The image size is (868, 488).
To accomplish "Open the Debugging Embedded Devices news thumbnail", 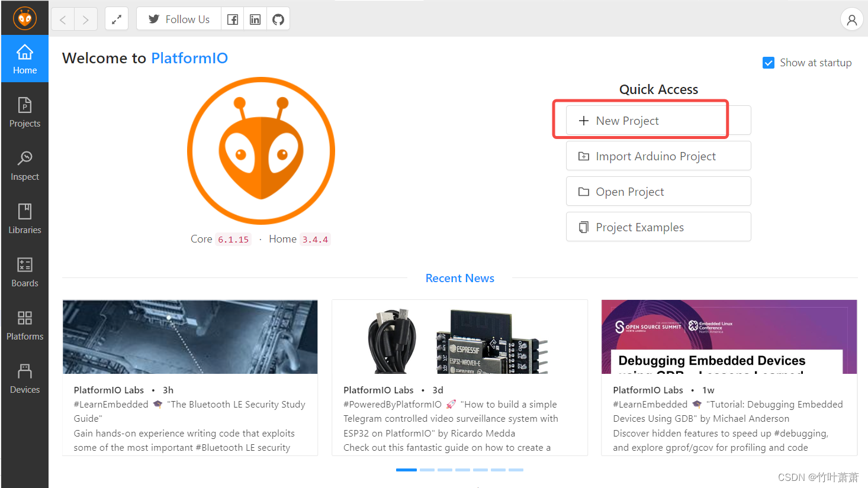I will pyautogui.click(x=729, y=337).
